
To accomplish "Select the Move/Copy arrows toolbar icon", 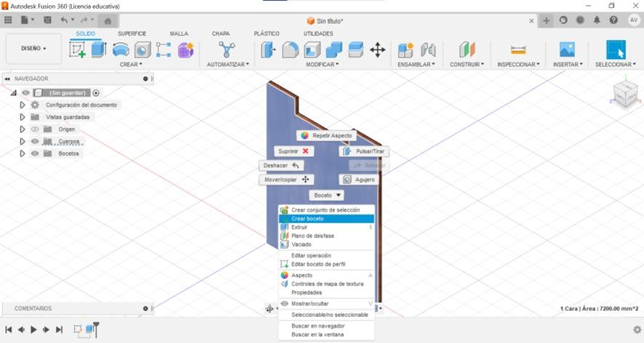I will click(377, 50).
